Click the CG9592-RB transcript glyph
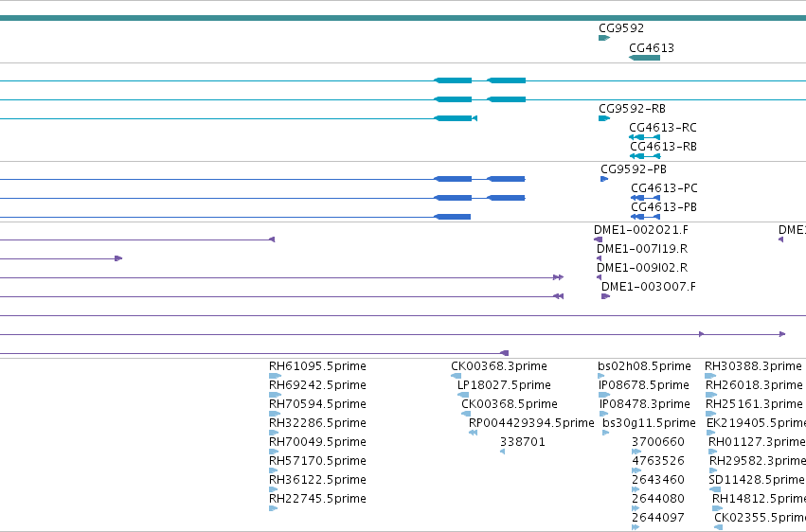The width and height of the screenshot is (806, 532). click(x=604, y=118)
